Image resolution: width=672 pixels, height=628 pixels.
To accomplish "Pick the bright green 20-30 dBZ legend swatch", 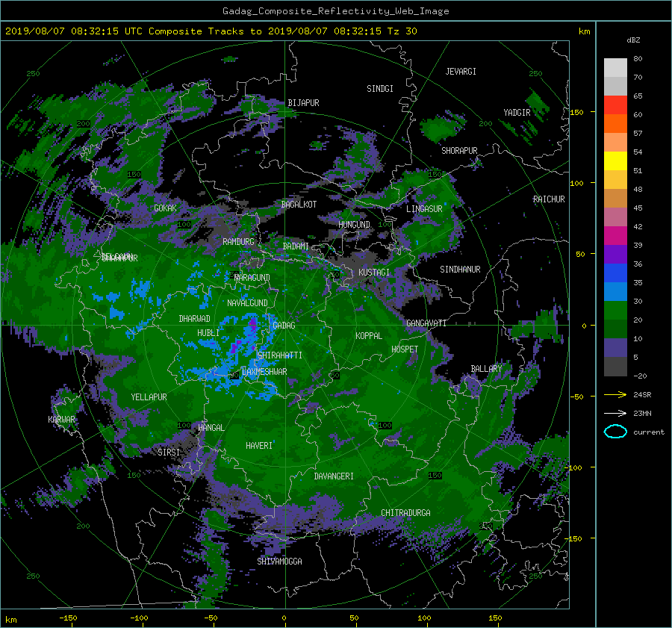I will pyautogui.click(x=615, y=311).
